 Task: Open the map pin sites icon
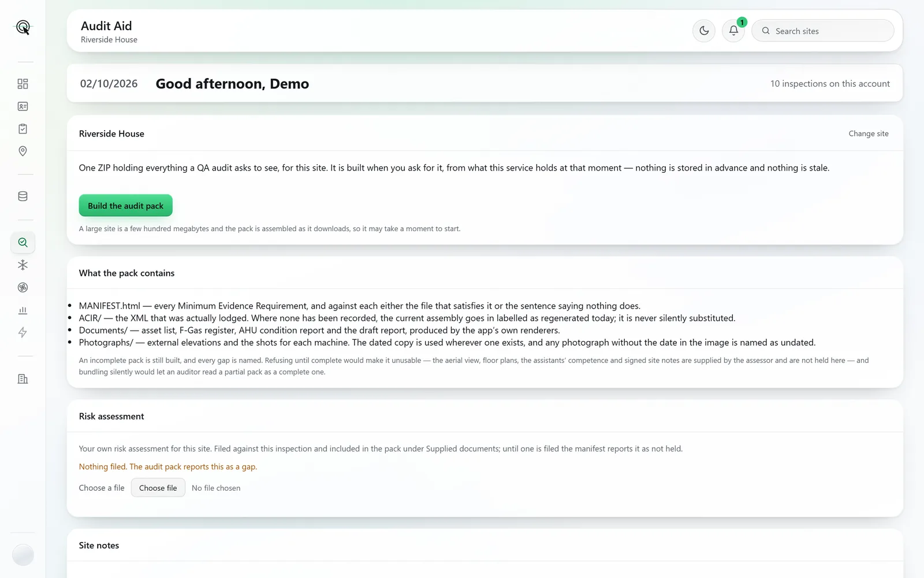23,151
